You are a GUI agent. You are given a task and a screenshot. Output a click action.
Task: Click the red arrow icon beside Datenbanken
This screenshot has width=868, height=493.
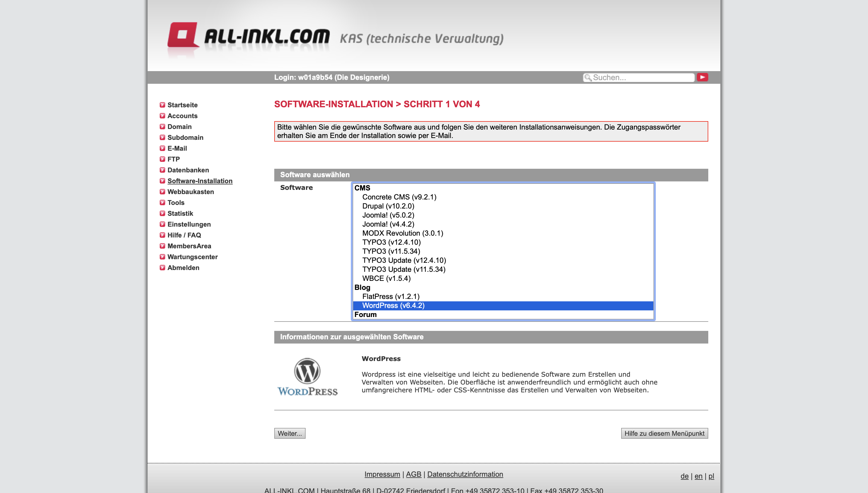[162, 170]
